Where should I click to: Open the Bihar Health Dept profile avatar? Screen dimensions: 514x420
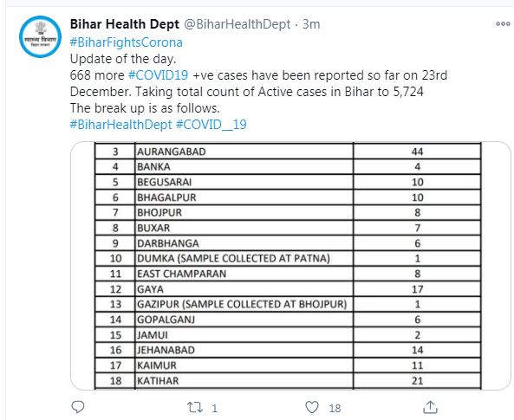pos(40,36)
